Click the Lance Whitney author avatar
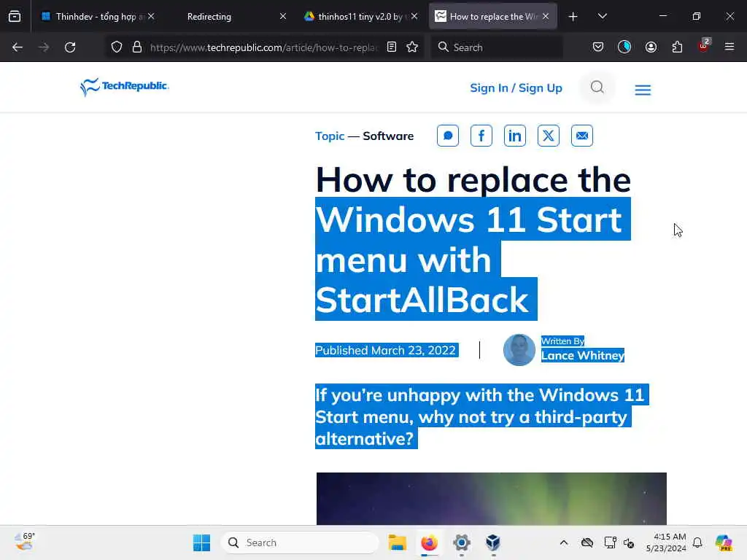The height and width of the screenshot is (560, 747). pos(519,350)
